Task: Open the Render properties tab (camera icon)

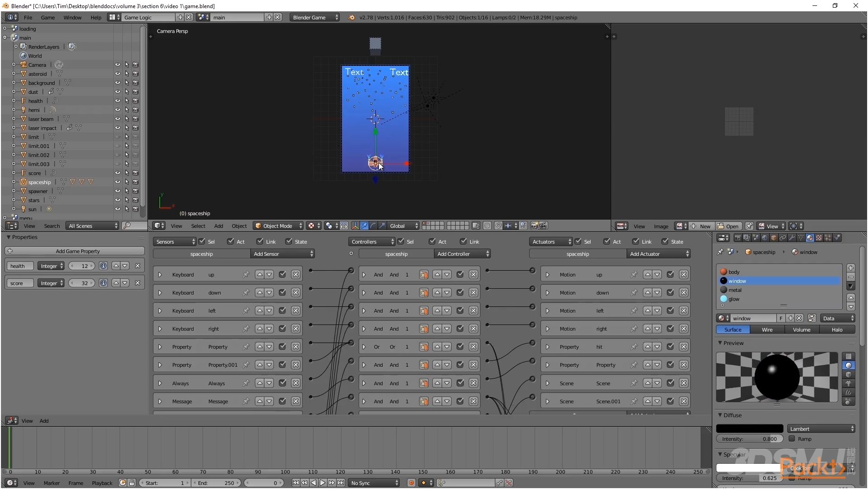Action: tap(738, 238)
